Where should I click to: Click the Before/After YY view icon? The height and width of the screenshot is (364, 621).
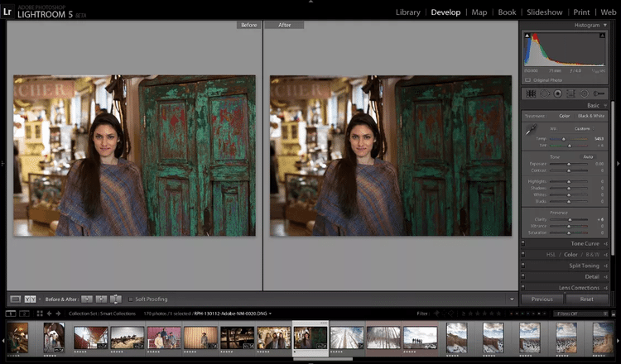(x=30, y=299)
